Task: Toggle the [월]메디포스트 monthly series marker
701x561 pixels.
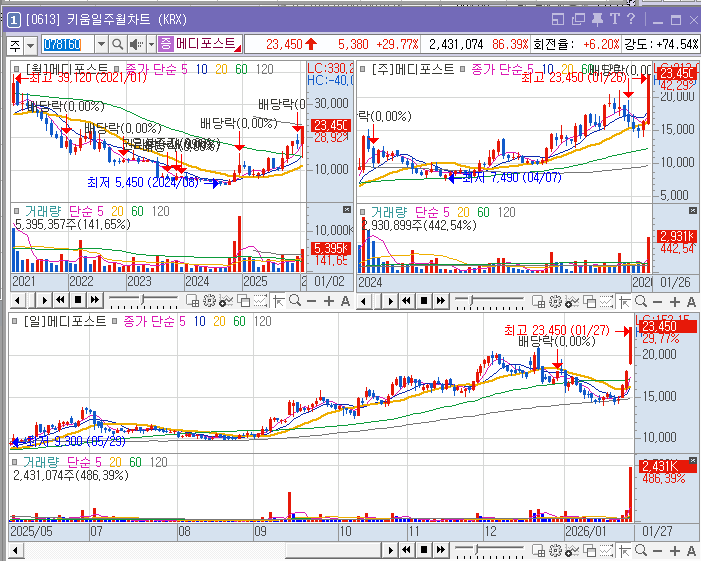Action: [x=17, y=69]
